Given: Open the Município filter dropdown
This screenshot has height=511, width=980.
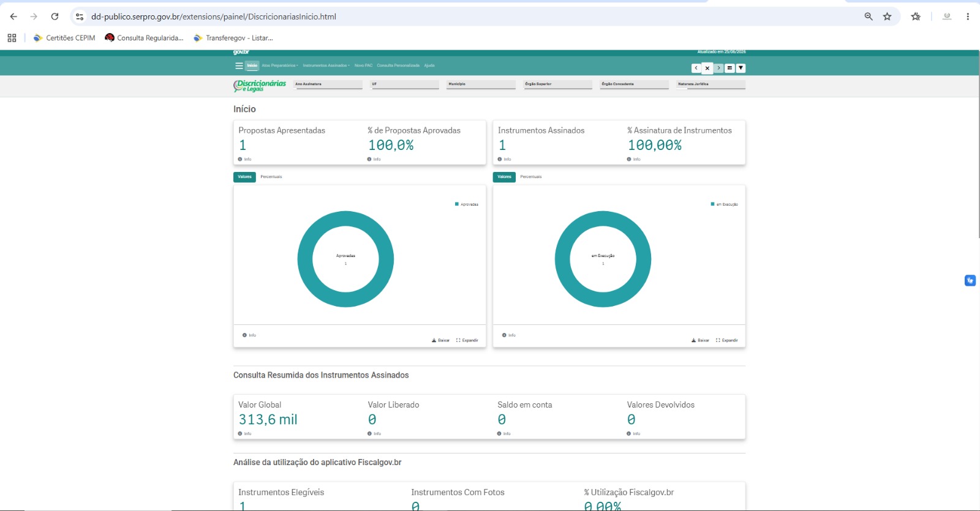Looking at the screenshot, I should pyautogui.click(x=481, y=84).
